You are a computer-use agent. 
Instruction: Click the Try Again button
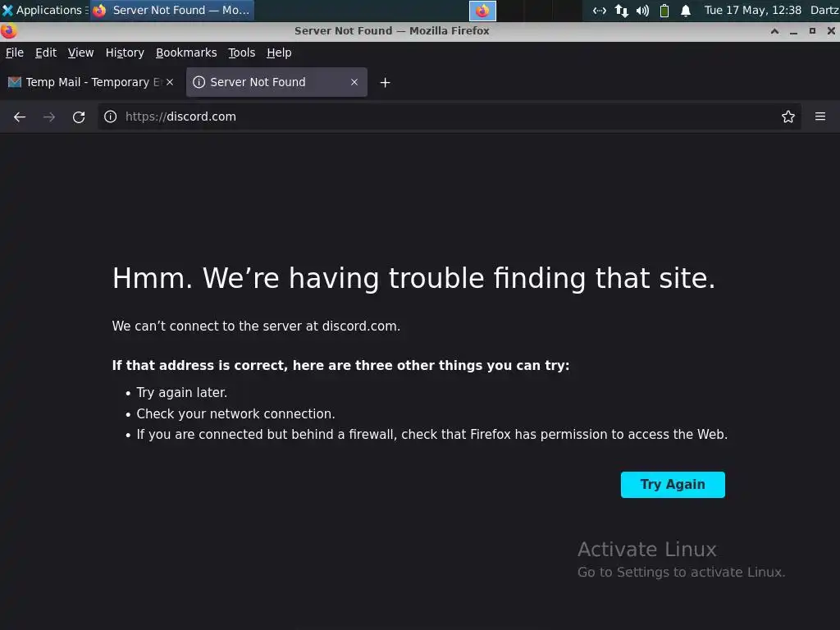point(673,484)
